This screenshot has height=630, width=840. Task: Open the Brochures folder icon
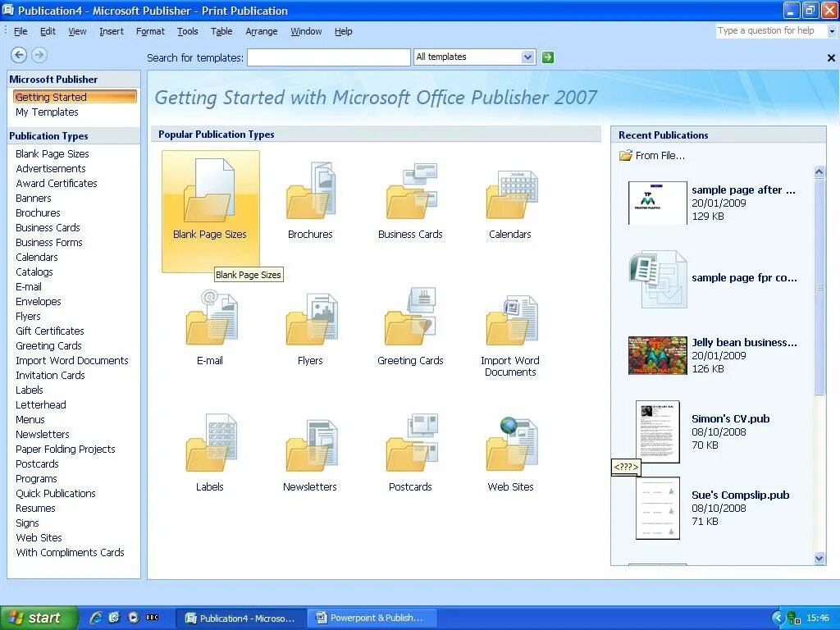click(x=310, y=190)
